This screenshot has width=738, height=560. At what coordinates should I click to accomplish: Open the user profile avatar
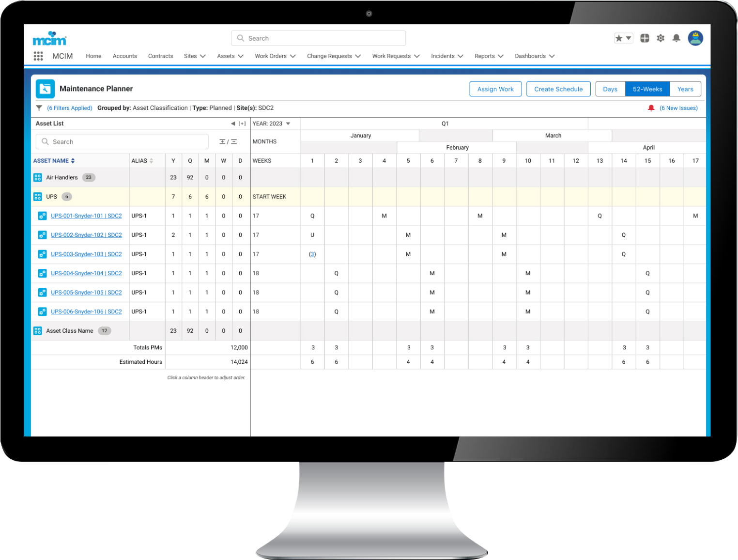(x=695, y=38)
